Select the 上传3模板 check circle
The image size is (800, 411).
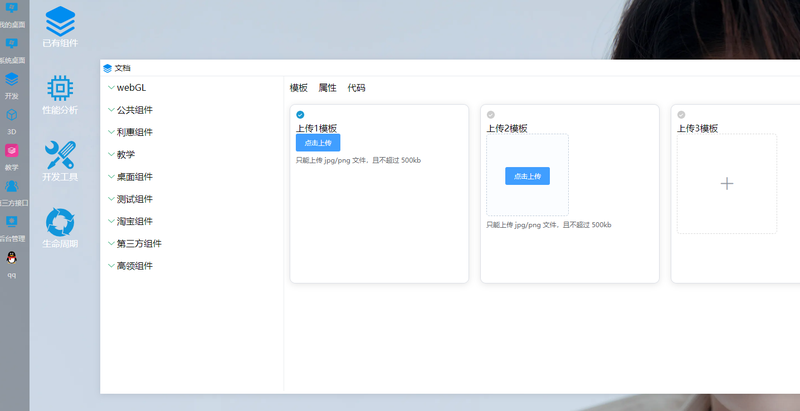(x=681, y=115)
